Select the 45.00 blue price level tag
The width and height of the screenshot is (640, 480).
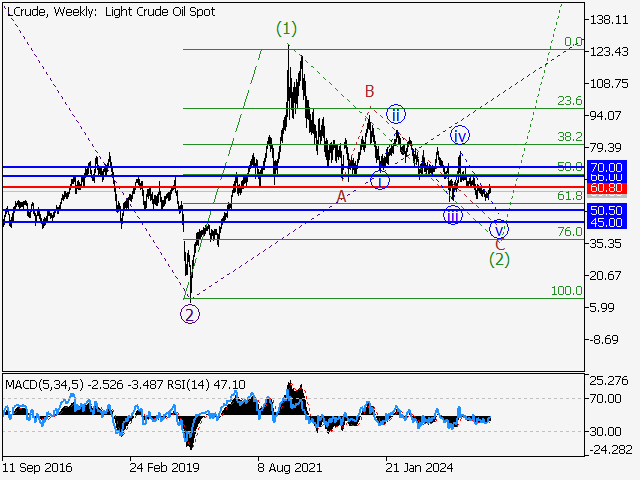(x=606, y=223)
